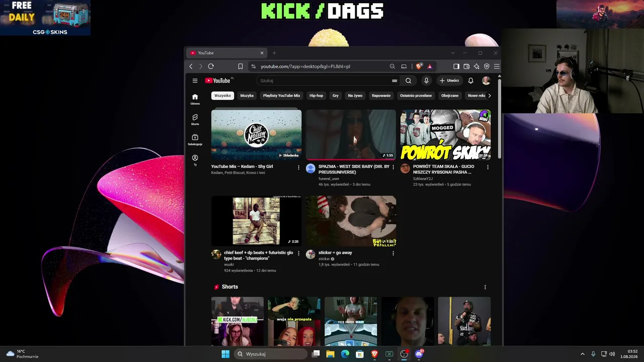Select the Wszystko filter chip

click(x=222, y=96)
